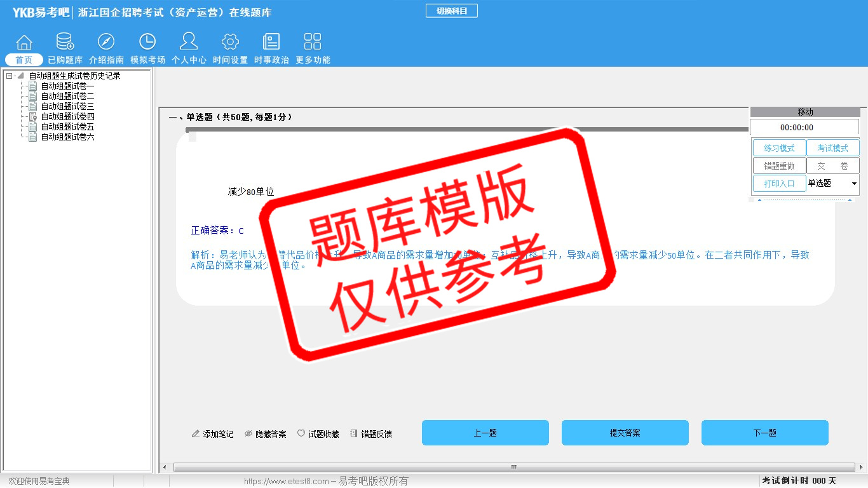Click 添加笔记 pencil option

212,434
